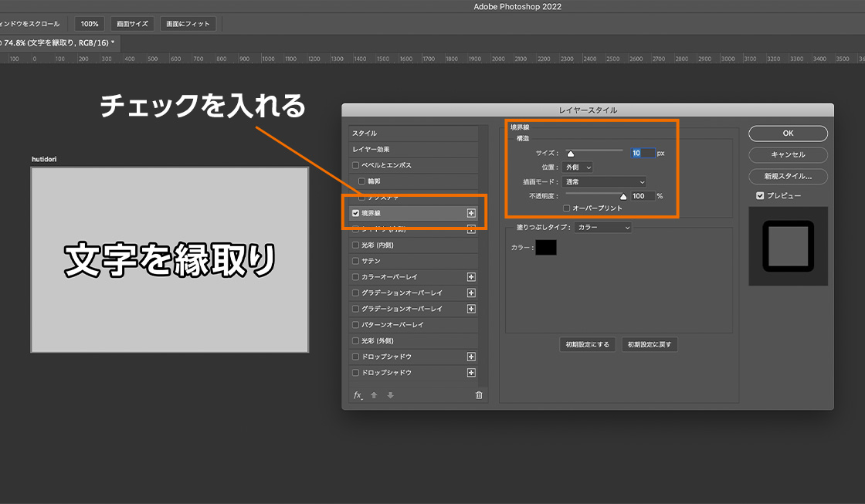Check the オーバープリント option
Viewport: 865px width, 504px height.
(568, 208)
